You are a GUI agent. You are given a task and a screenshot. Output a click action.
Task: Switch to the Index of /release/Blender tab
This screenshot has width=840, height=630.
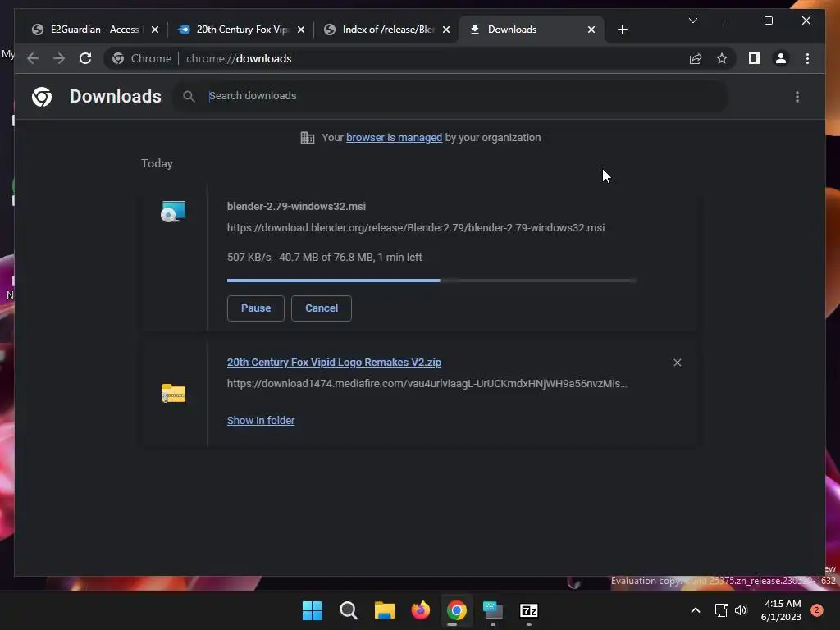pos(387,30)
